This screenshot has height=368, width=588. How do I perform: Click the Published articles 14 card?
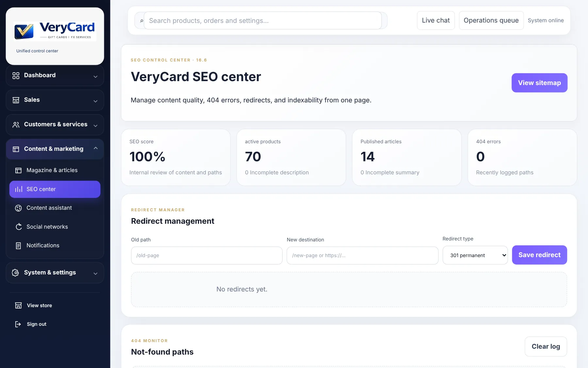(x=407, y=157)
